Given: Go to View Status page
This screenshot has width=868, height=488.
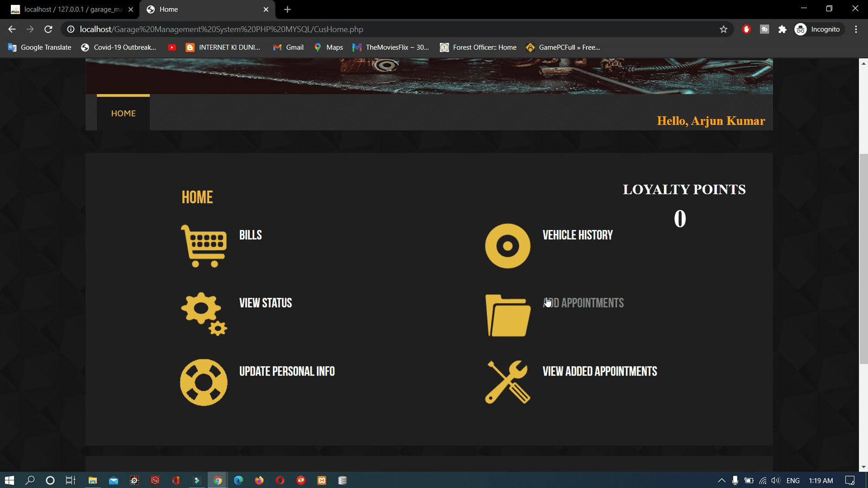Looking at the screenshot, I should pos(265,303).
